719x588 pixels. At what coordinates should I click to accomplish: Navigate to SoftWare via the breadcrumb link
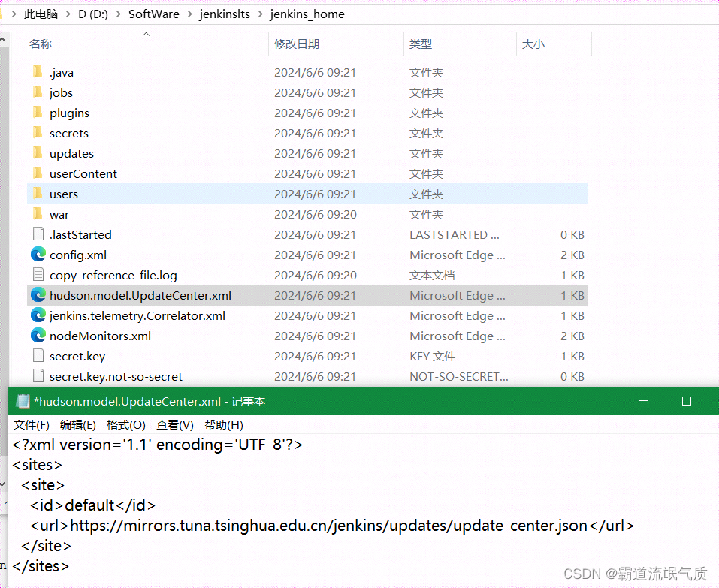coord(154,14)
